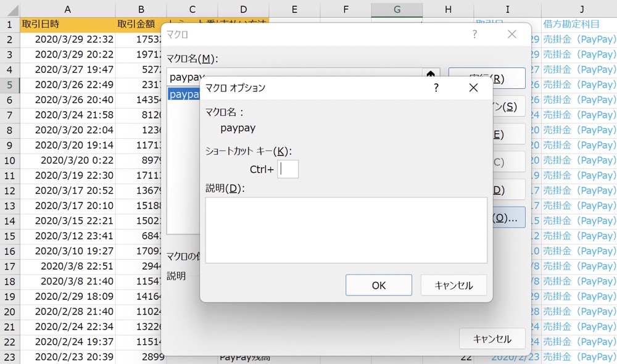Select row 23 header

9,357
